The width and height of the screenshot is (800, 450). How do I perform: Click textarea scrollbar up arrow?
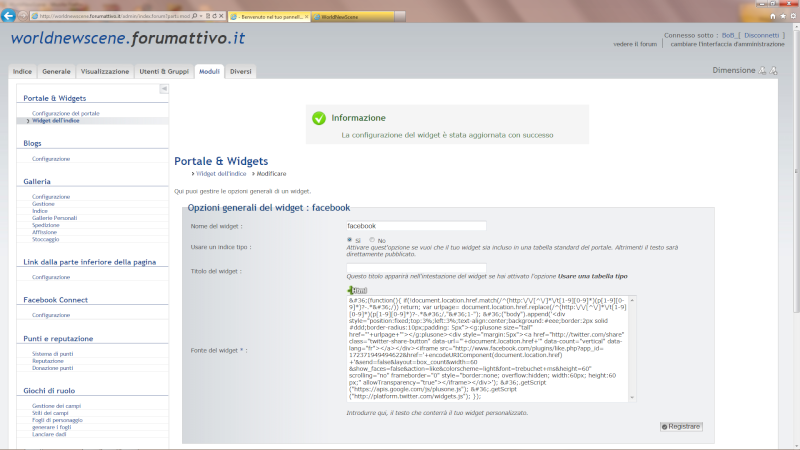pyautogui.click(x=633, y=300)
